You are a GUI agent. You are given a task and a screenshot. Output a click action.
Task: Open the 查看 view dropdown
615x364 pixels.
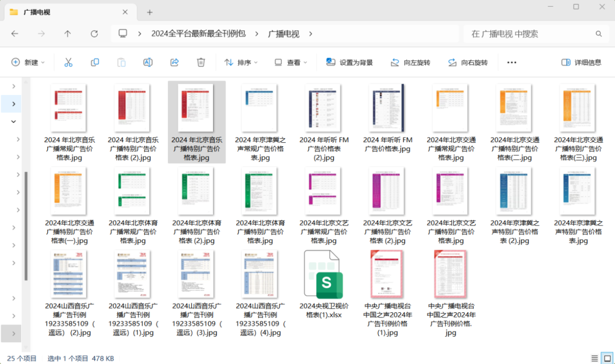point(290,63)
